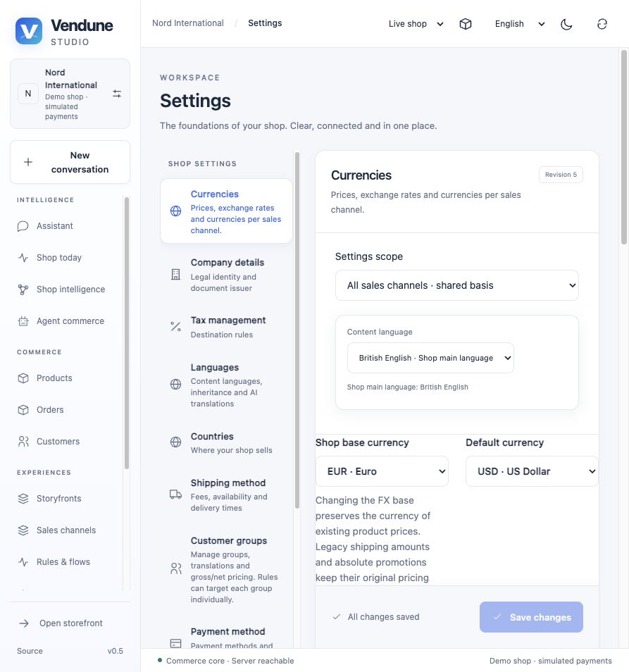Open the Shop base currency dropdown

[x=382, y=471]
